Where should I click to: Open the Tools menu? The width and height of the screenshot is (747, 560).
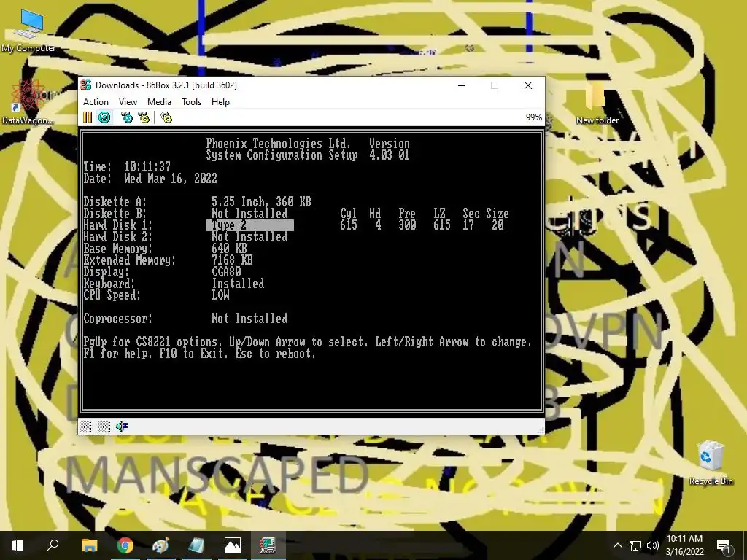(192, 102)
